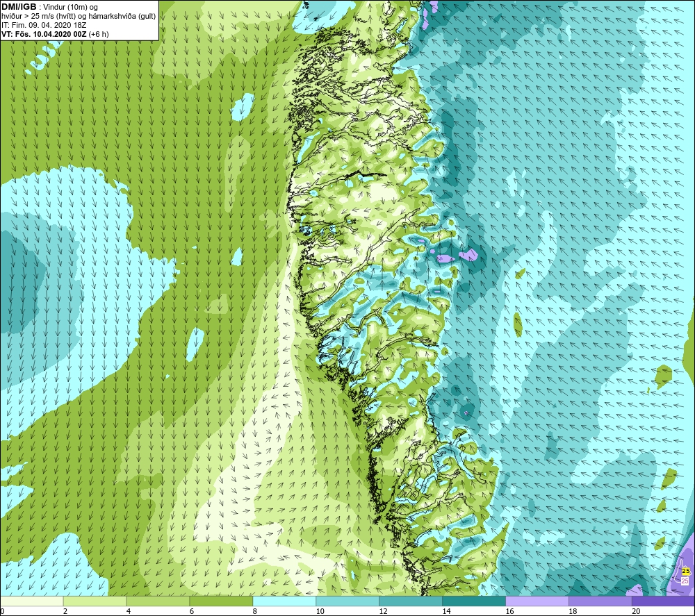Screen dimensions: 695x616
Task: Click the scale label '2'
Action: click(65, 611)
